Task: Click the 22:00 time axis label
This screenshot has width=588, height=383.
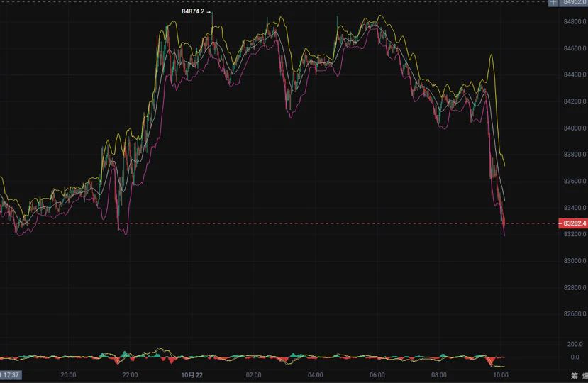Action: pyautogui.click(x=130, y=375)
